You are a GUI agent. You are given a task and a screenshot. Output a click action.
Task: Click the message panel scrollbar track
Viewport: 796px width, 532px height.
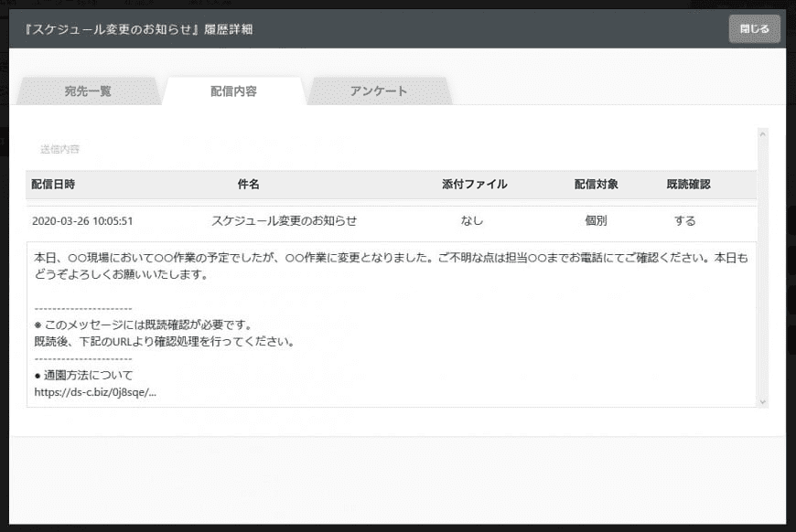pos(762,268)
